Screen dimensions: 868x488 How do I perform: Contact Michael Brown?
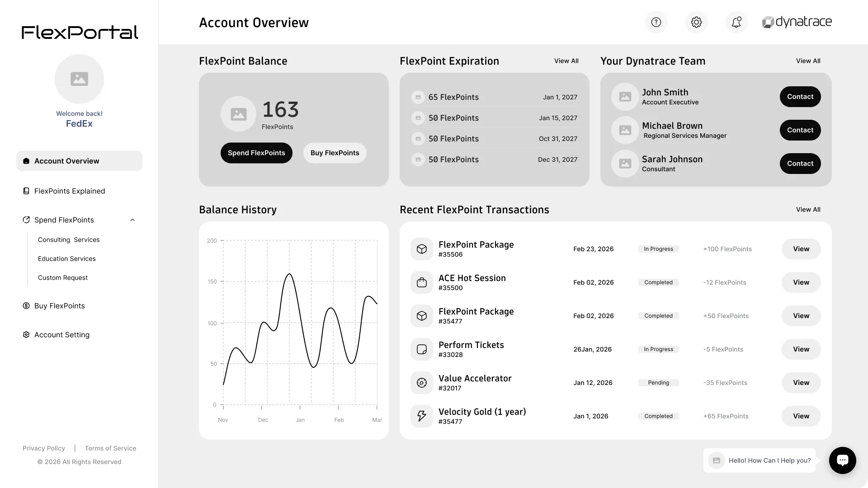pos(800,130)
